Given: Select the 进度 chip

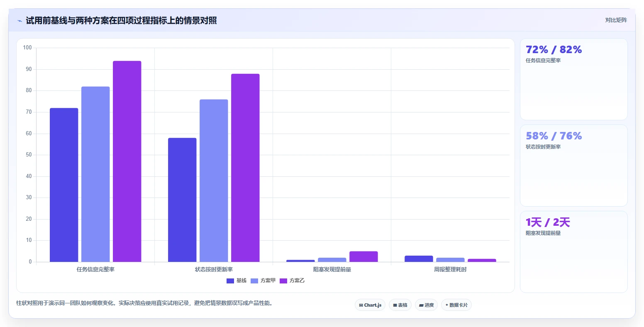Looking at the screenshot, I should 426,305.
